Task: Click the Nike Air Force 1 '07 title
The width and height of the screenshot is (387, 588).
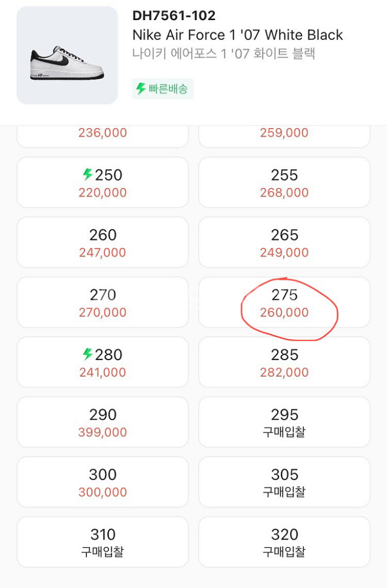Action: pyautogui.click(x=237, y=35)
